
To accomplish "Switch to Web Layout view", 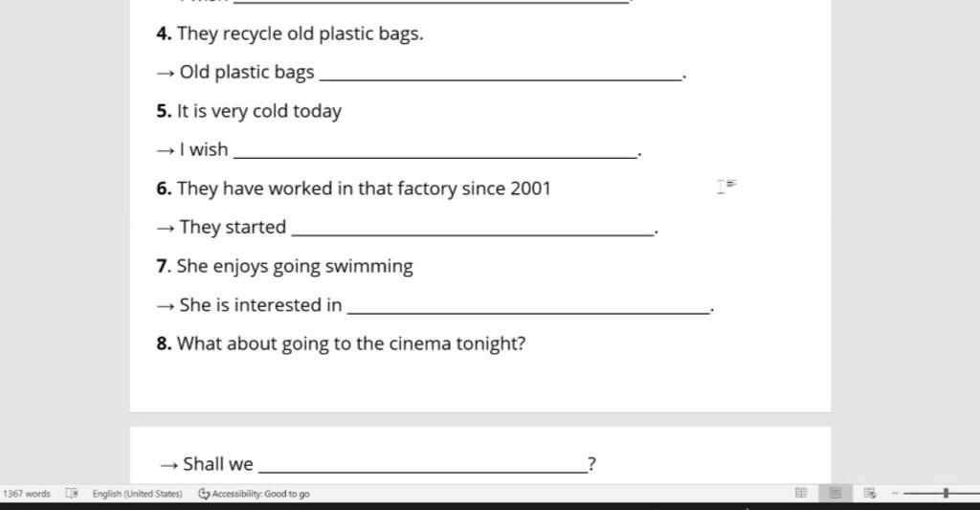I will coord(869,493).
